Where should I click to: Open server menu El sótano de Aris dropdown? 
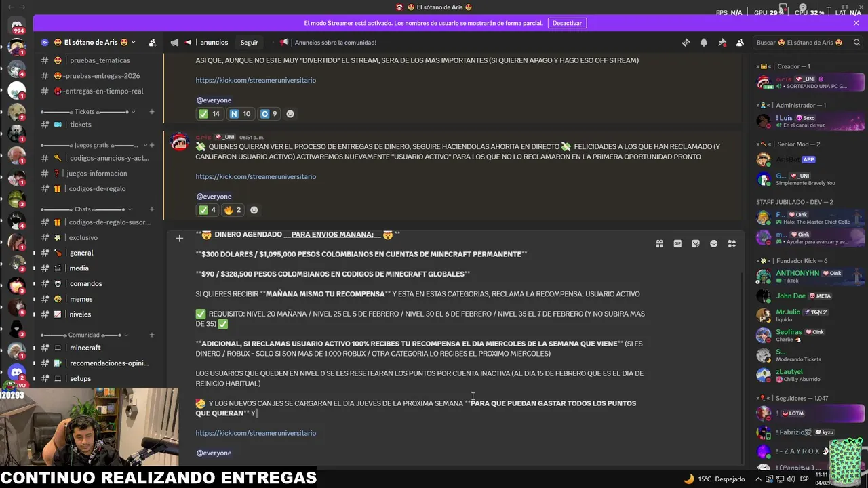[x=88, y=43]
